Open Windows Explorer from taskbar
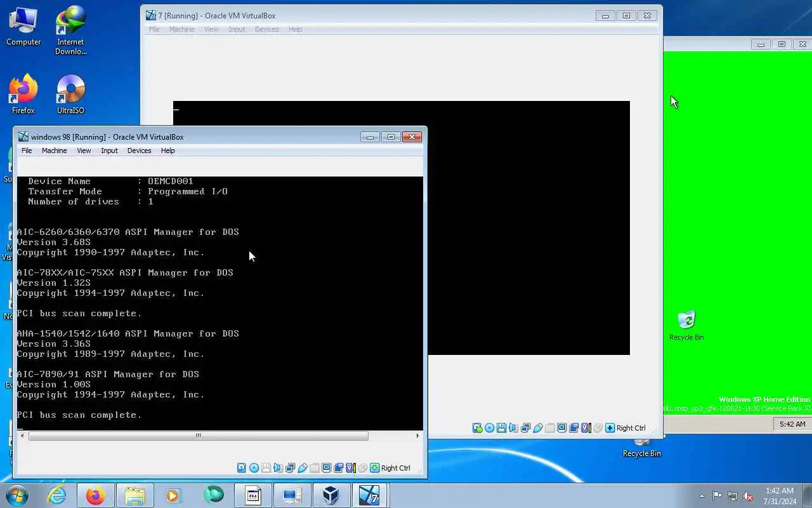The height and width of the screenshot is (508, 812). pyautogui.click(x=134, y=495)
